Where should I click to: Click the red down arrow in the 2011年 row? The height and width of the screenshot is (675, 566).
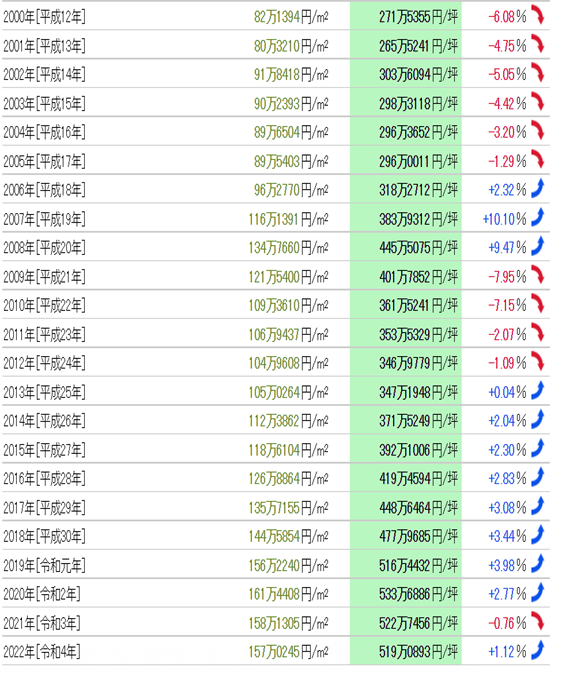pos(537,332)
